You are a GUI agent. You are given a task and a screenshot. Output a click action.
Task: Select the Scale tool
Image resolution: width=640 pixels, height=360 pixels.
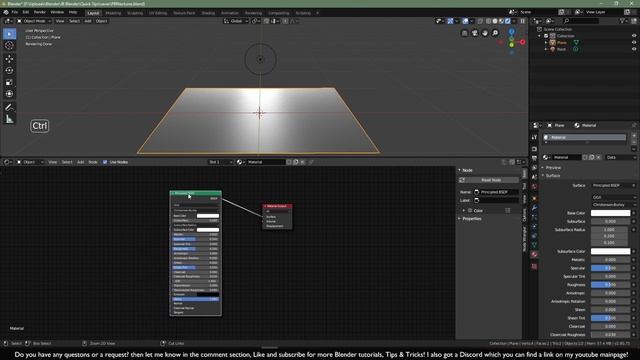pos(9,82)
